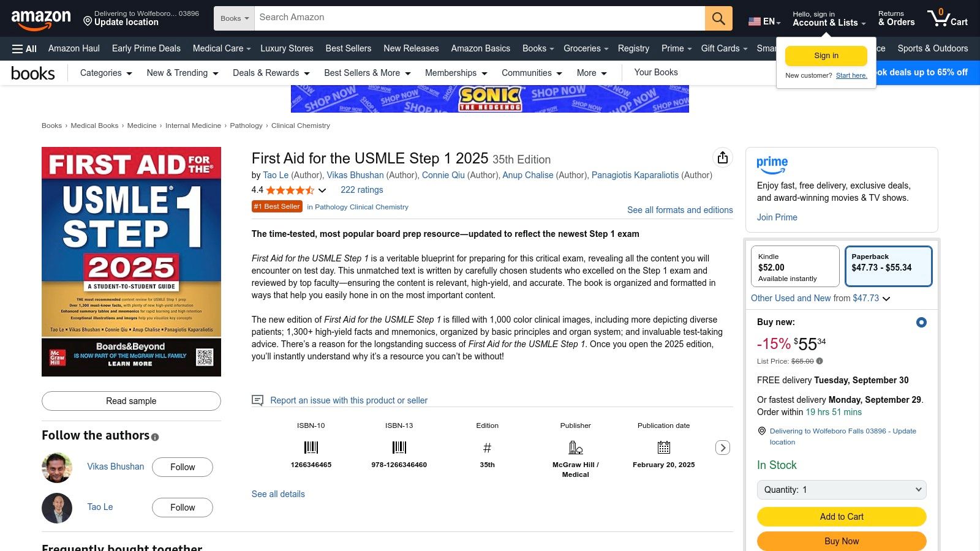The height and width of the screenshot is (551, 980).
Task: Open Best Sellers & More dropdown
Action: click(x=367, y=73)
